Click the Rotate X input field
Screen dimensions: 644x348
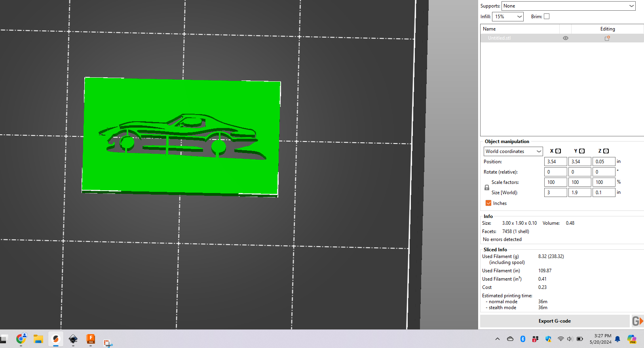[556, 172]
